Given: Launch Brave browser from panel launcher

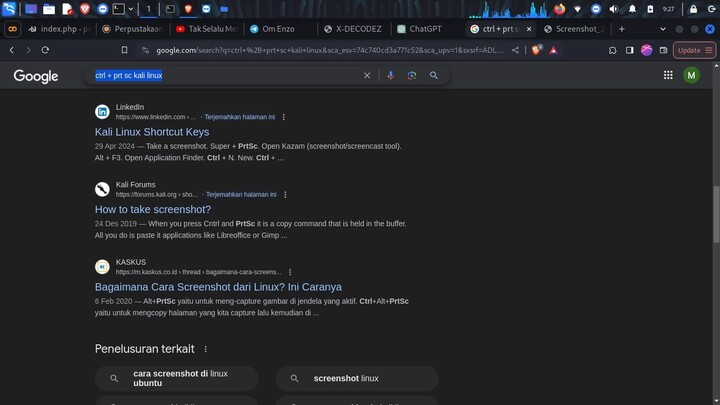Looking at the screenshot, I should (84, 9).
